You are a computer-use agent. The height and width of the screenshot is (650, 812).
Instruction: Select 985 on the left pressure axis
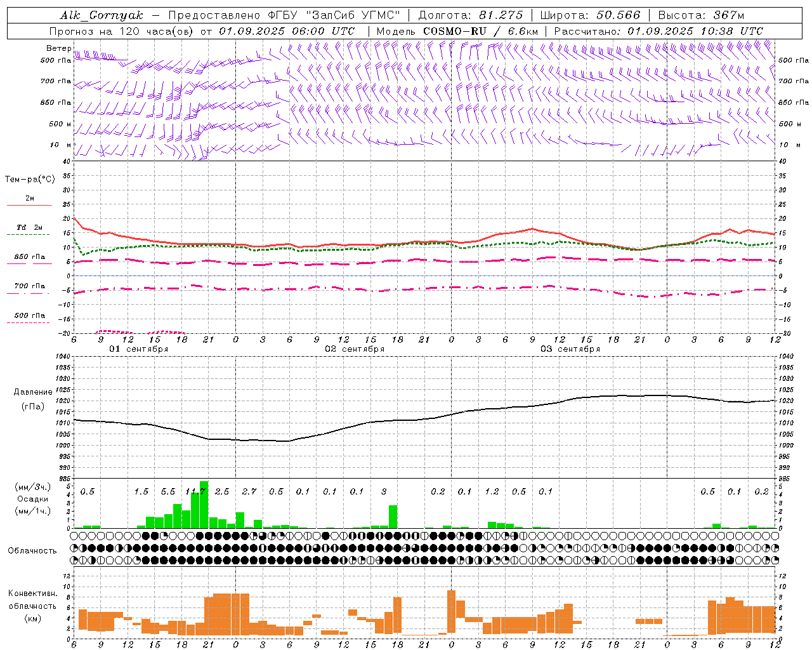[65, 479]
